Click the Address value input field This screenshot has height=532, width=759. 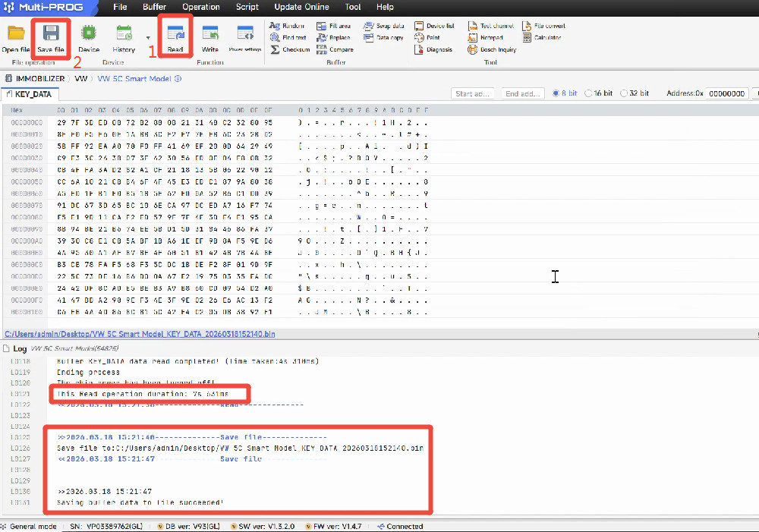(726, 93)
